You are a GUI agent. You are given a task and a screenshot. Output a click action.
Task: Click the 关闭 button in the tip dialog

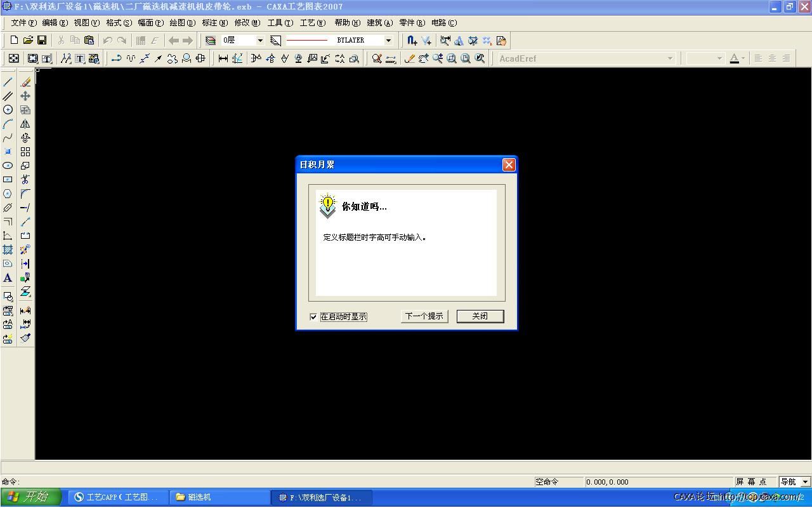tap(480, 316)
